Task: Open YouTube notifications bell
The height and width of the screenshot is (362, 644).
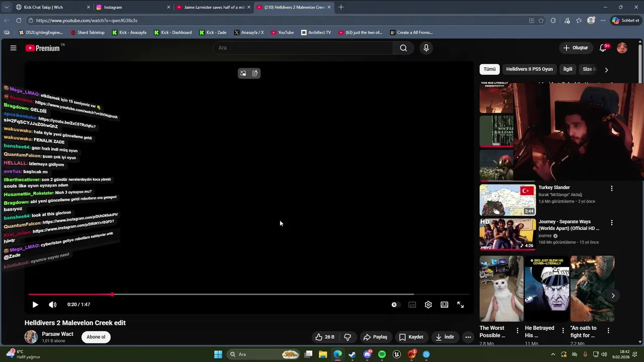Action: coord(603,48)
